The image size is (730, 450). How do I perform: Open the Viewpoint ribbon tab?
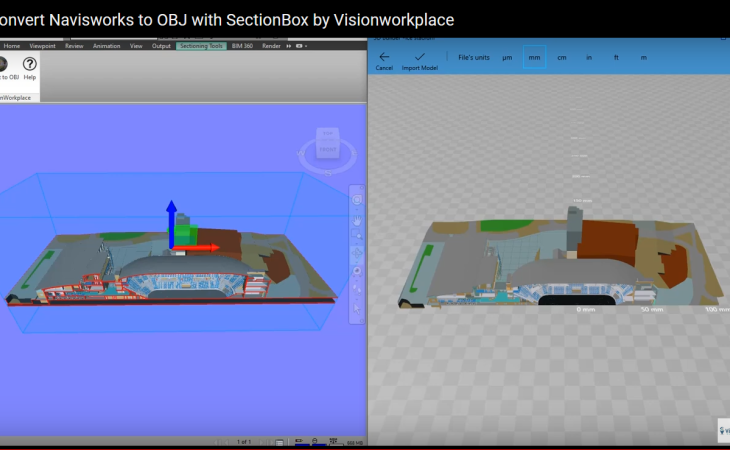(x=42, y=46)
